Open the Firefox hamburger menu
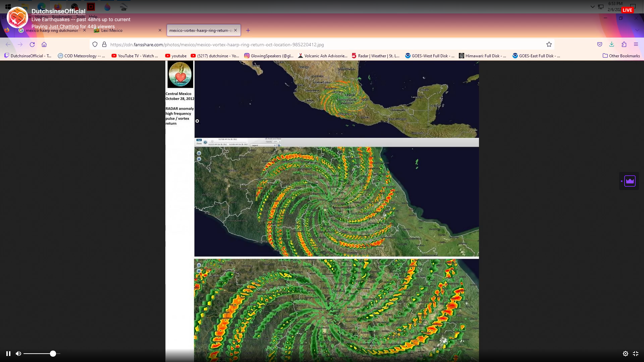 636,44
